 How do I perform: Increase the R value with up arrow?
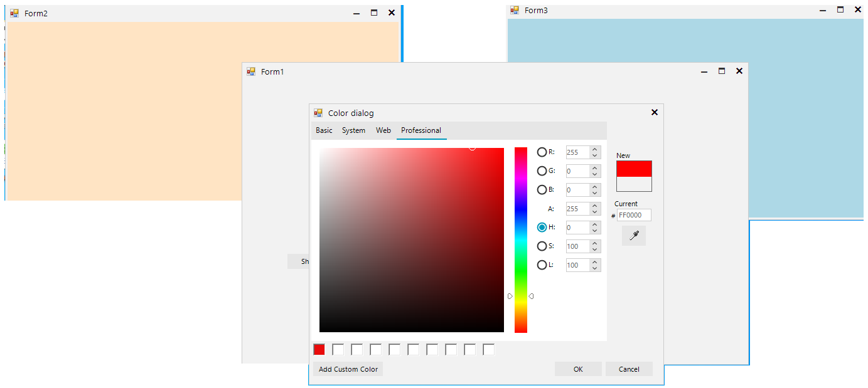point(594,149)
